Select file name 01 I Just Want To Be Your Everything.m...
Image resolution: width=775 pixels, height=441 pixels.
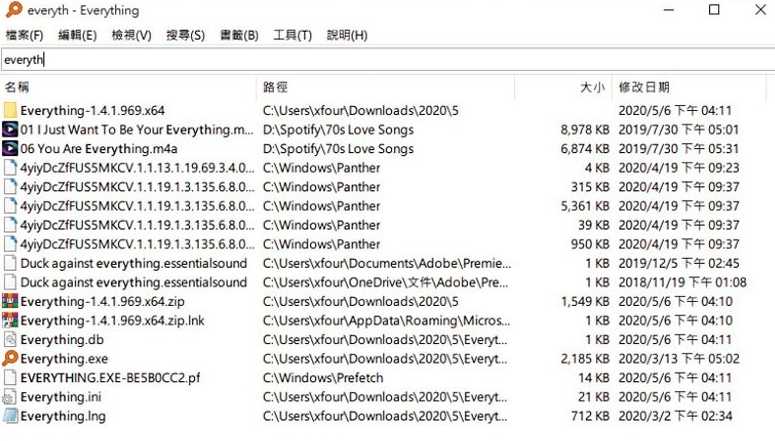137,130
